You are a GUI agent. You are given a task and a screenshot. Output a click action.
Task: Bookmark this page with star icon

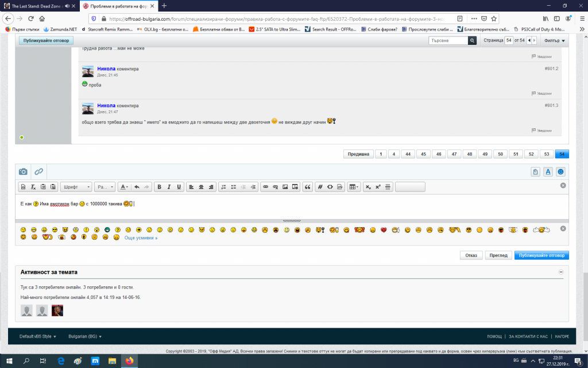point(494,18)
